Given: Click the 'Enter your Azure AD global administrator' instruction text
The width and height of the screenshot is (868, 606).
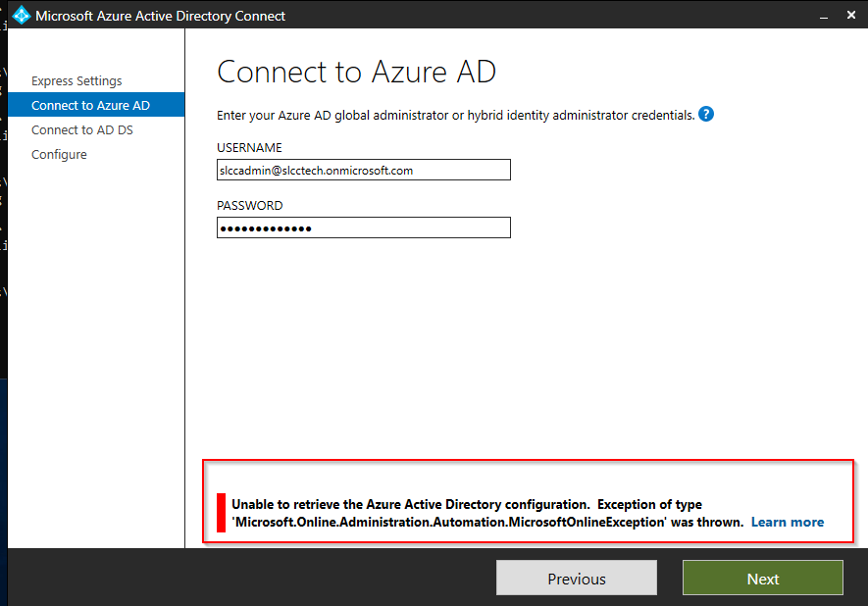Looking at the screenshot, I should [x=456, y=115].
